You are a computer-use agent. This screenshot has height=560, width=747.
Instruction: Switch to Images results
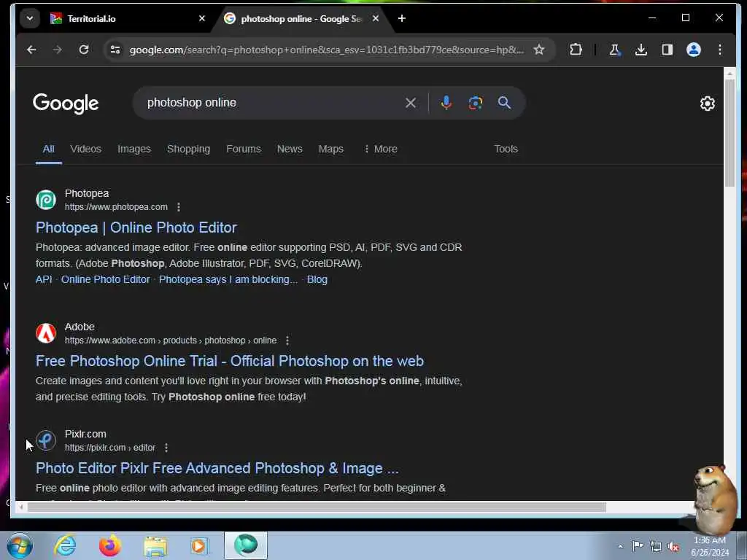134,149
